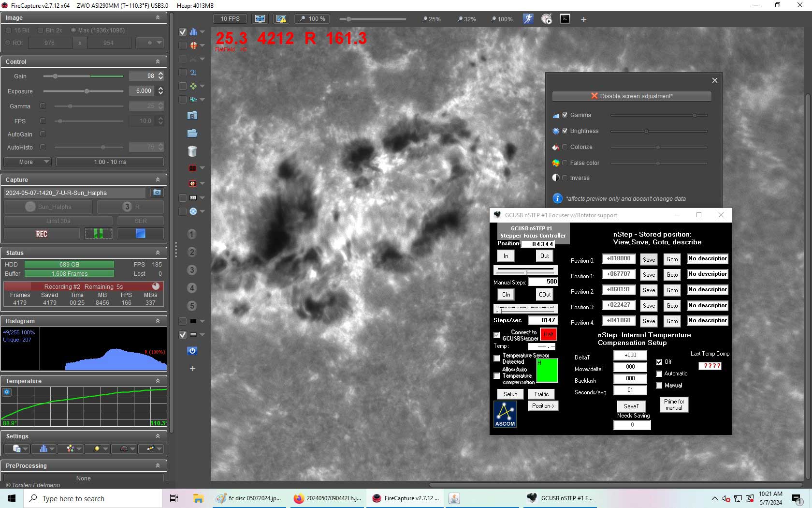The width and height of the screenshot is (812, 508).
Task: Click the plus add plugin icon in top toolbar
Action: pos(583,19)
